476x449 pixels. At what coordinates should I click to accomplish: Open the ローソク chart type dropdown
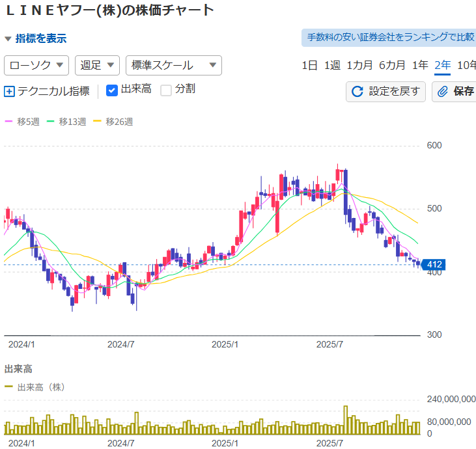[36, 65]
